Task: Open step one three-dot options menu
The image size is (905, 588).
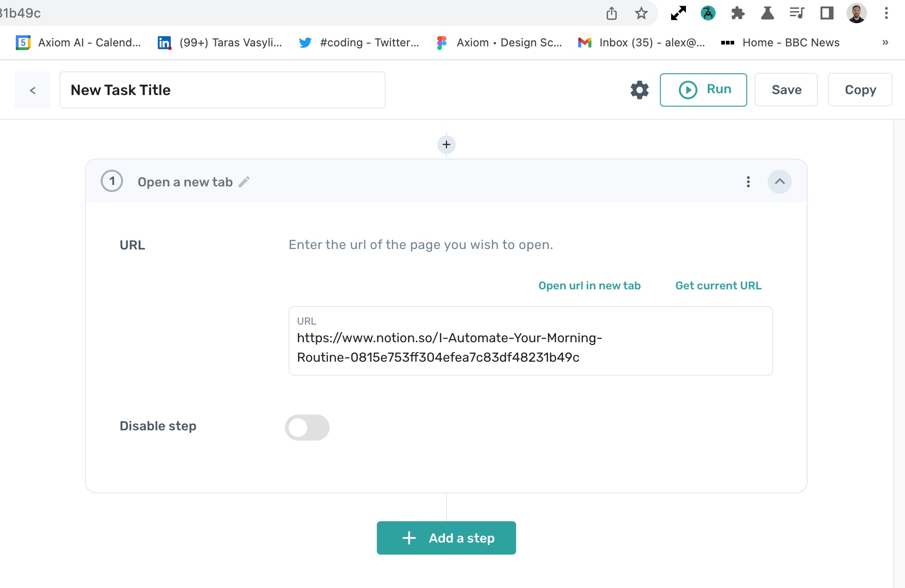Action: click(748, 182)
